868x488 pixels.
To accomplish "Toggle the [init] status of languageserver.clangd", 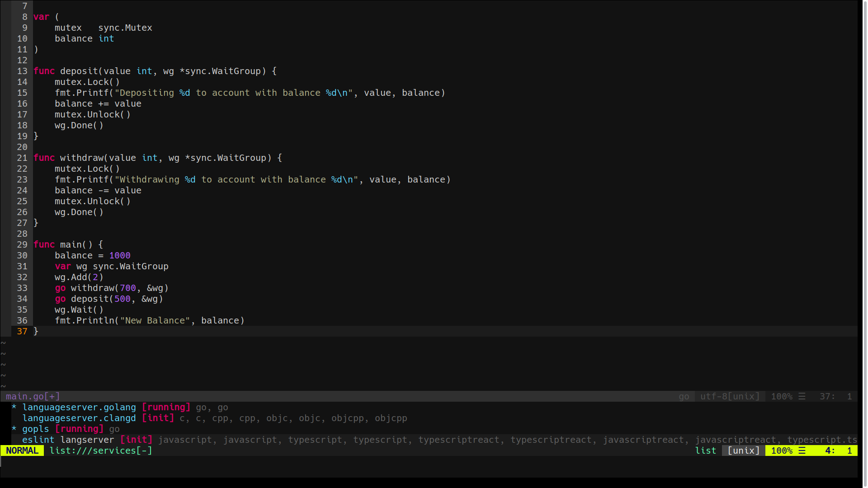I will [x=158, y=418].
